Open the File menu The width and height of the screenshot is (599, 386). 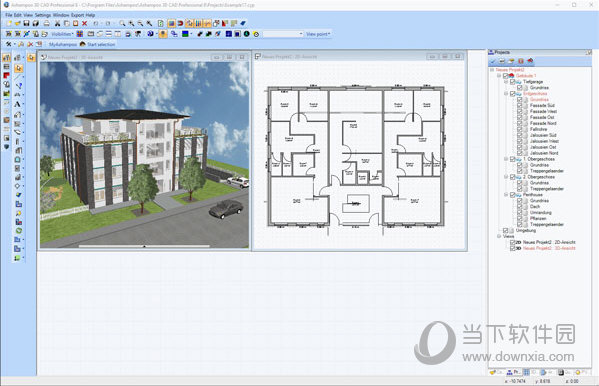click(x=8, y=15)
